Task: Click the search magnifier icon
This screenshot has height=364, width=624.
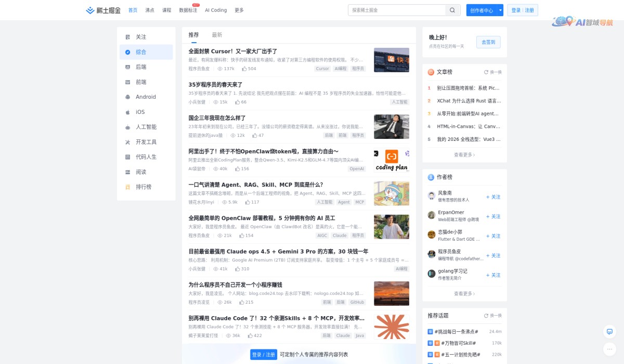Action: pos(452,10)
